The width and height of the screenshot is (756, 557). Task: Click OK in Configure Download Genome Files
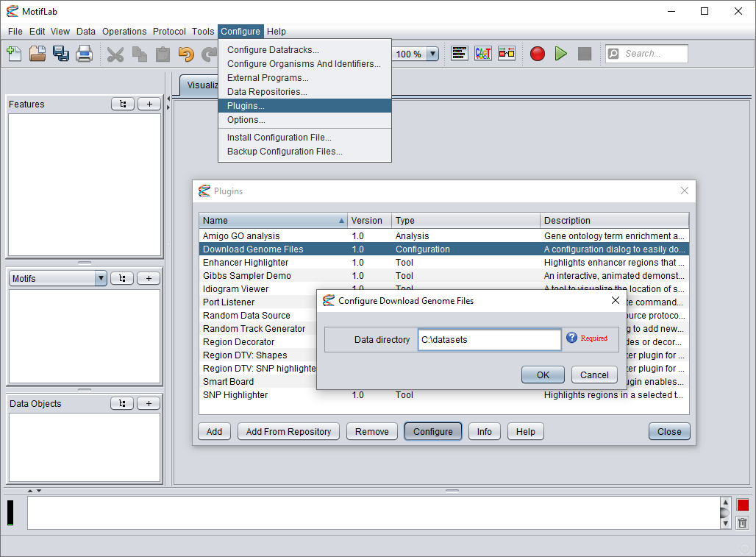[x=543, y=375]
